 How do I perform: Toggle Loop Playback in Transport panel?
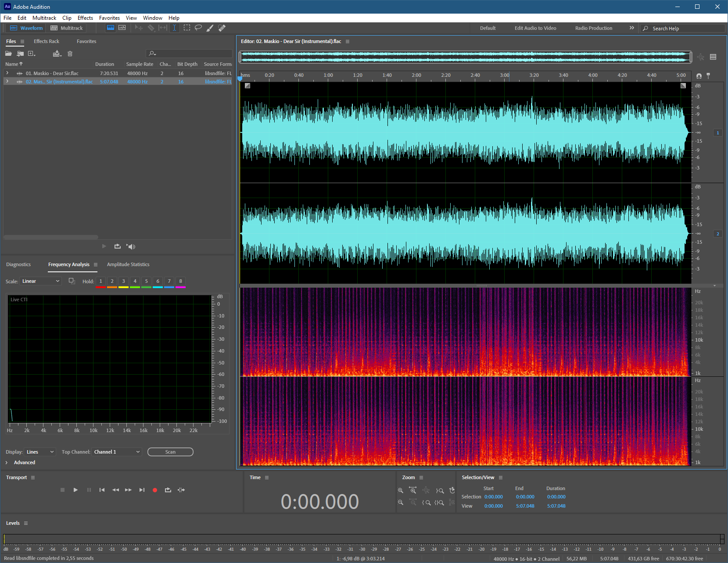point(168,490)
